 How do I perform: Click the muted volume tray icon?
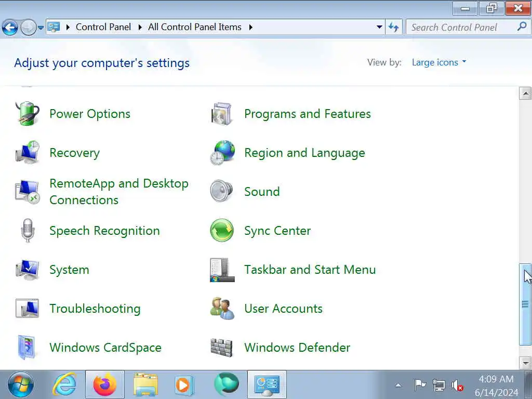tap(457, 385)
